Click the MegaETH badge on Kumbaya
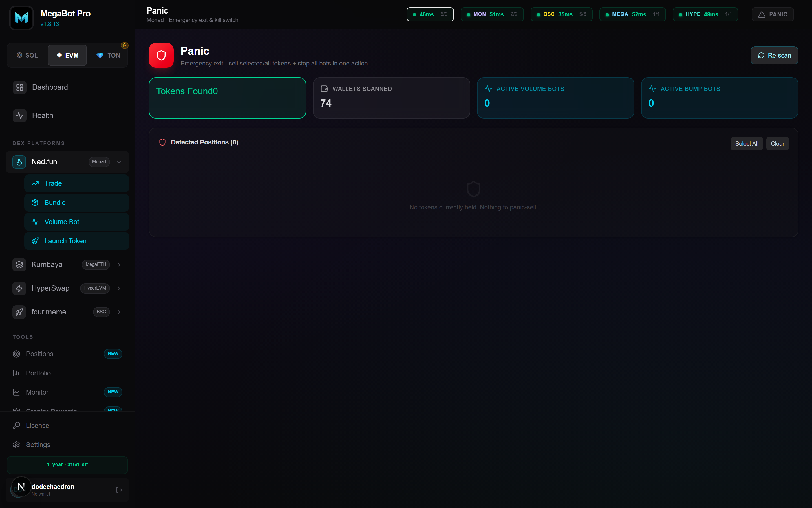 [96, 265]
